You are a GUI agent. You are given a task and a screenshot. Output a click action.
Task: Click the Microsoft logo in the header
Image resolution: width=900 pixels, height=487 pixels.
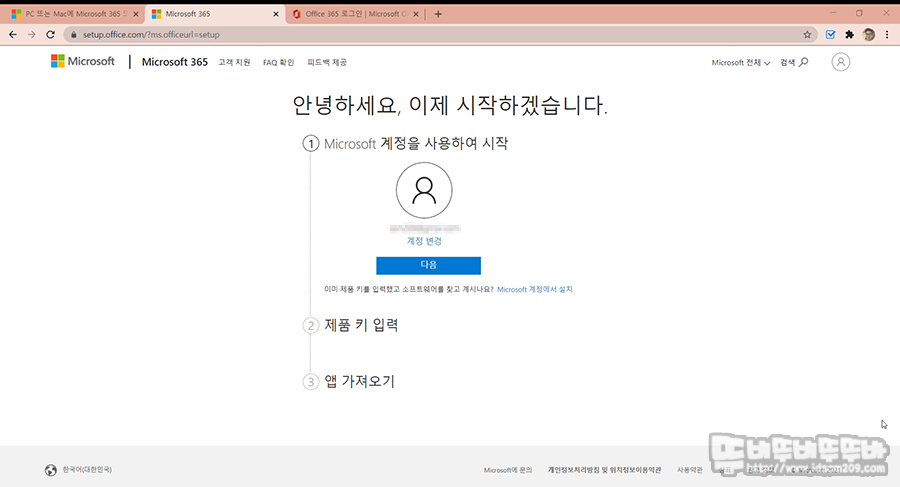tap(83, 61)
